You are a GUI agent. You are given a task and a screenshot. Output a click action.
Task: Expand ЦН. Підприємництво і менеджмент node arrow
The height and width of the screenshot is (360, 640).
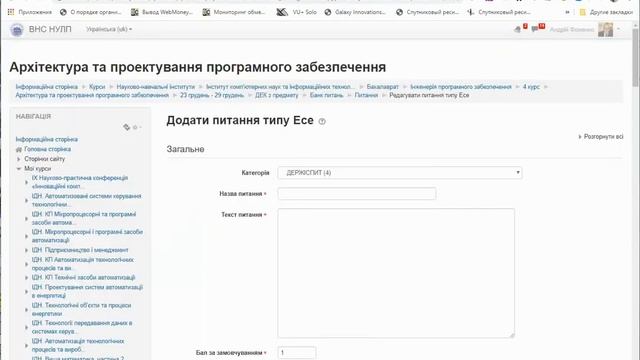(27, 250)
